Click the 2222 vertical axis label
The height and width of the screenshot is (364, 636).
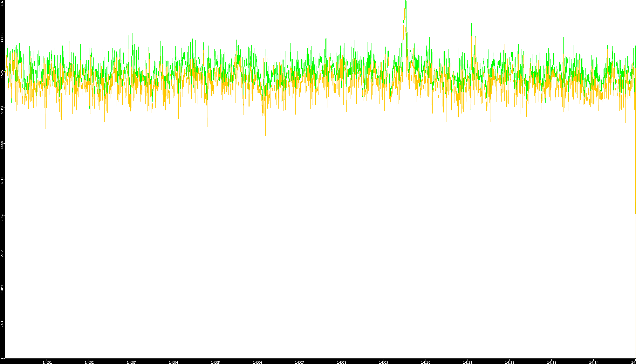2,253
